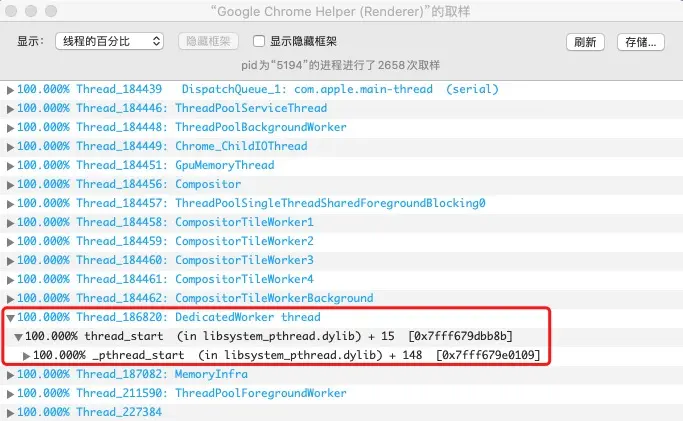The image size is (683, 421).
Task: Click the gray minimize window button
Action: [31, 11]
